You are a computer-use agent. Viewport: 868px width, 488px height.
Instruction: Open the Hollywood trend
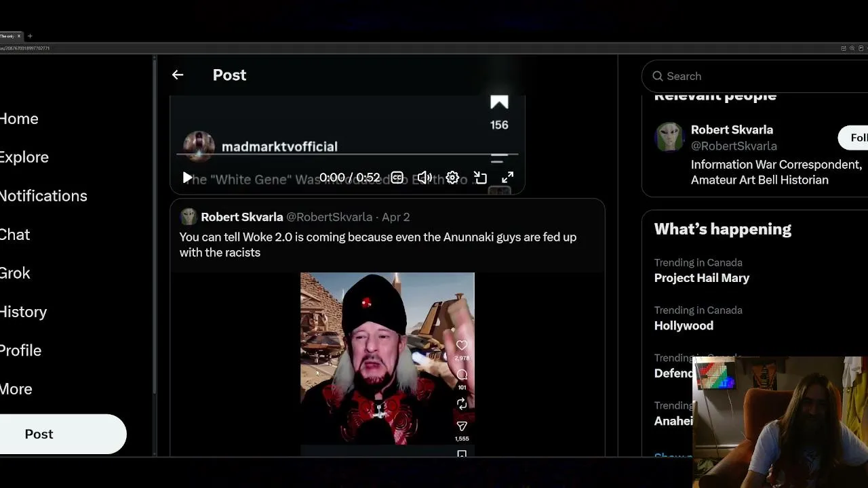(684, 326)
